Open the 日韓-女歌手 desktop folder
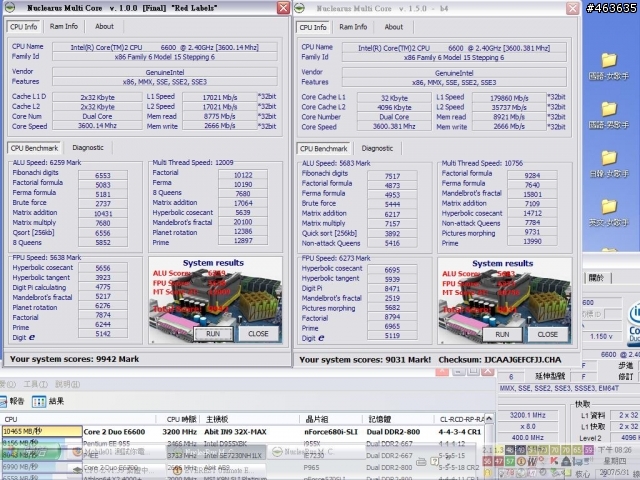The image size is (640, 480). coord(609,164)
